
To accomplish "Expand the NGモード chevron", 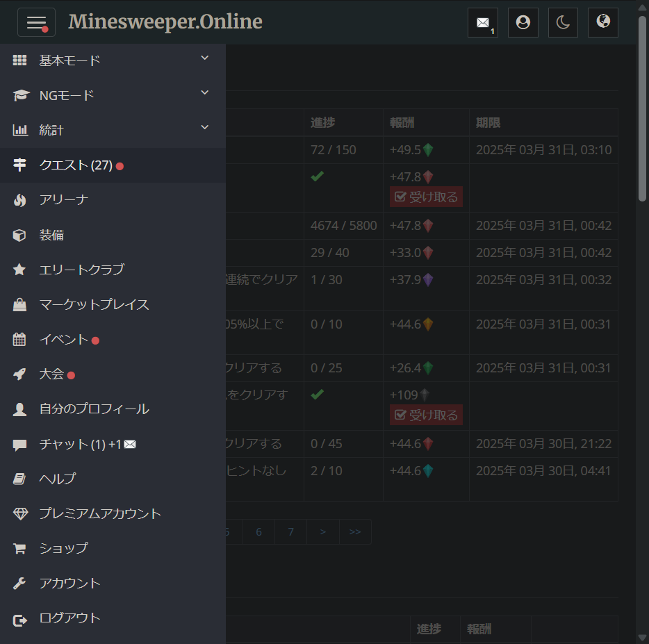I will click(x=204, y=93).
